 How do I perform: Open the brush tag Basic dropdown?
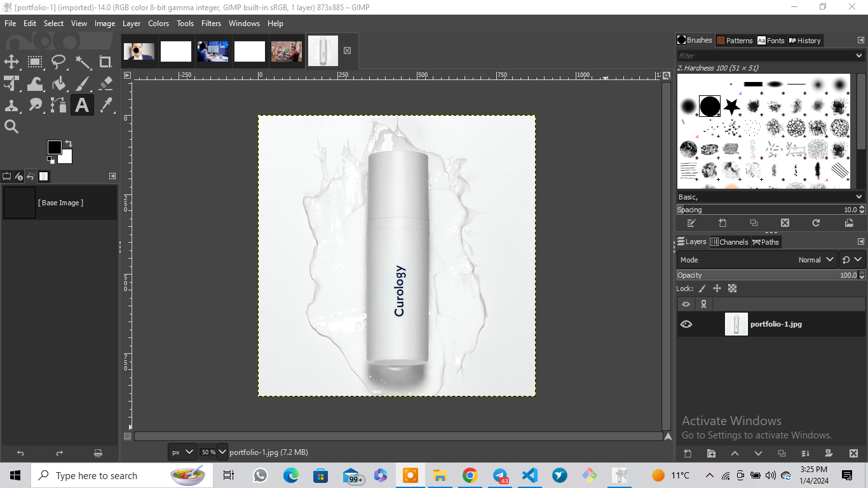[x=771, y=197]
